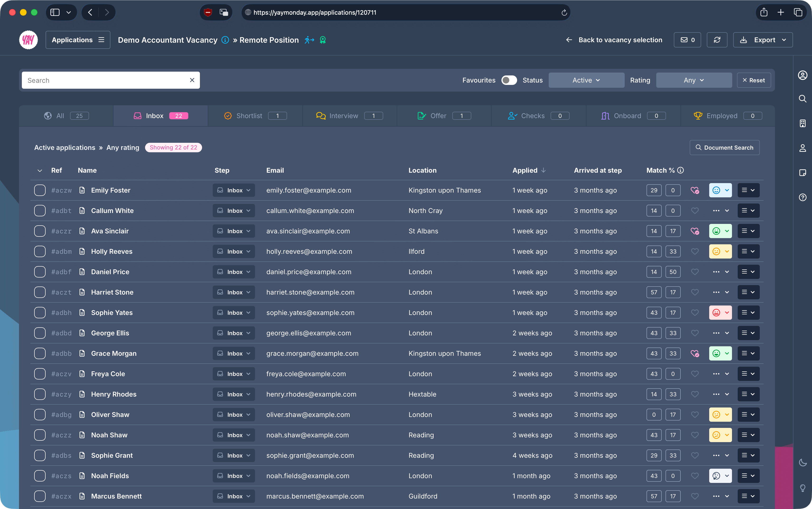812x509 pixels.
Task: Expand the Inbox step dropdown for Daniel Price
Action: point(233,272)
